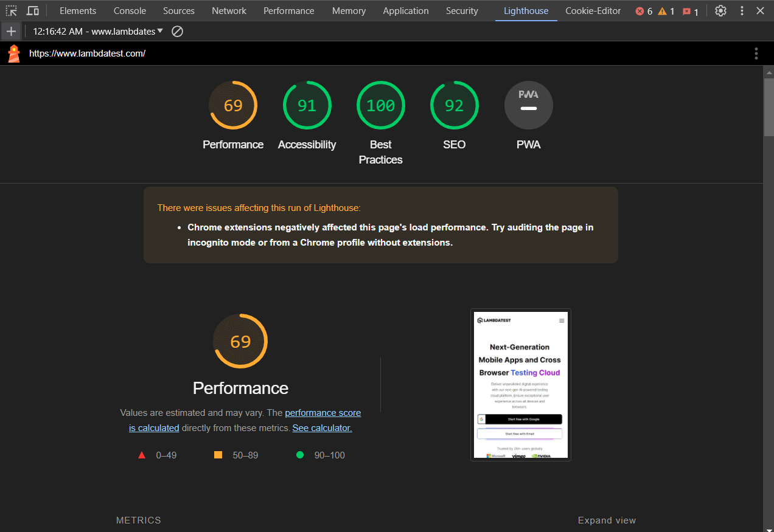The height and width of the screenshot is (532, 774).
Task: Open the 'See calculator.' link
Action: click(322, 428)
